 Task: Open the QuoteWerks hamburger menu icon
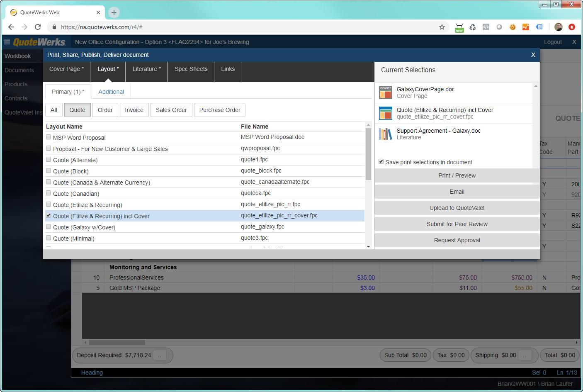tap(7, 42)
